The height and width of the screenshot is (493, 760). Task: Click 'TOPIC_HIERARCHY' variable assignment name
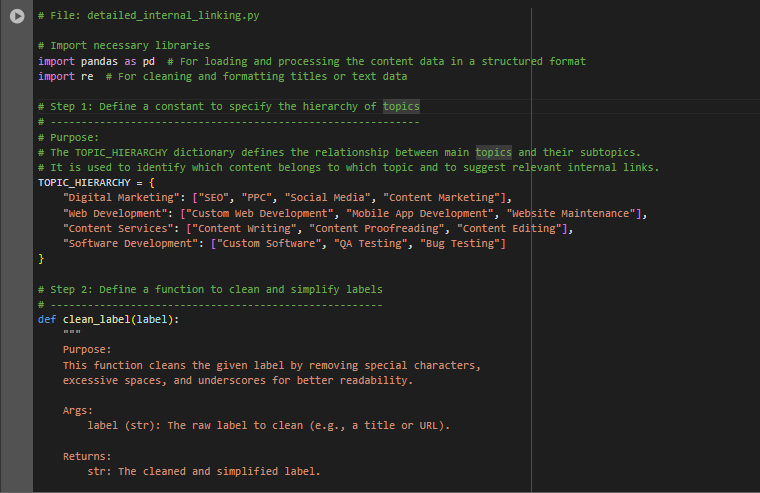(x=84, y=183)
